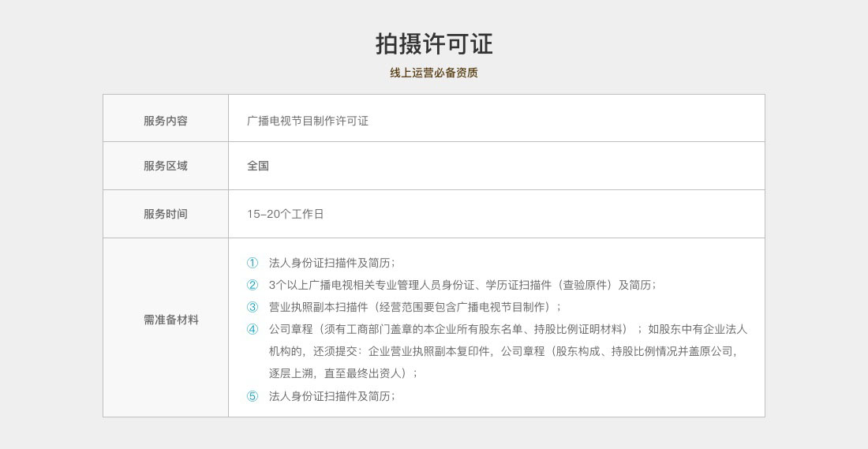868x449 pixels.
Task: Click the 线上运营必备资质 subtitle
Action: pos(434,73)
